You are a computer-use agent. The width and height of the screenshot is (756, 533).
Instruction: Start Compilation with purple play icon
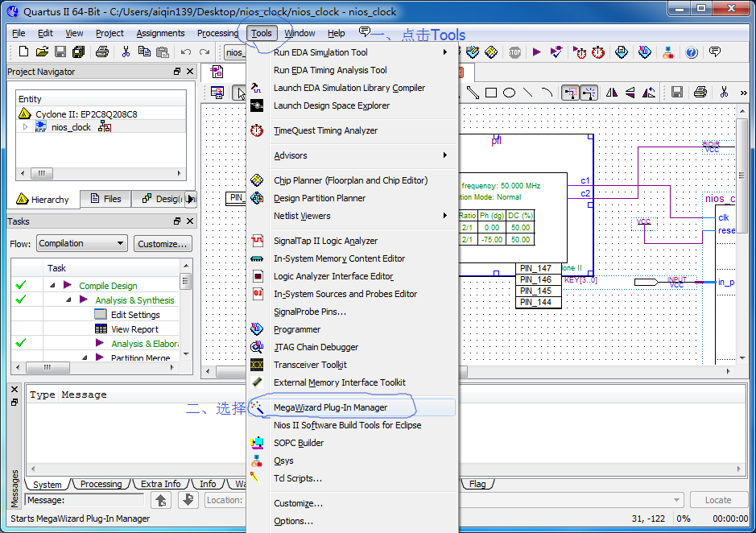point(536,52)
